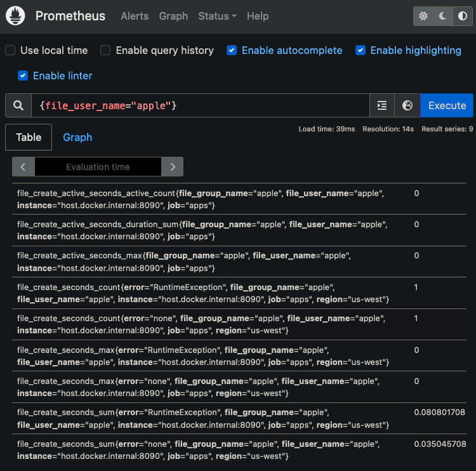Click Resolution: 14s text
The width and height of the screenshot is (476, 471).
pos(388,129)
